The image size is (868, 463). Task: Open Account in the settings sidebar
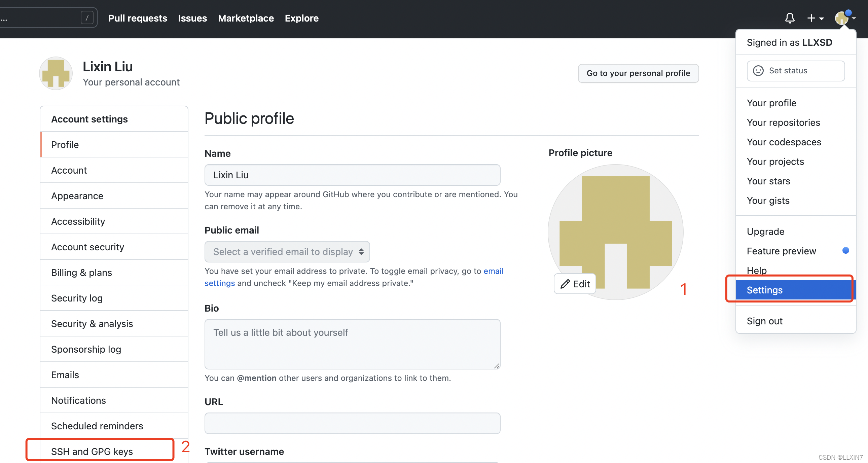(114, 170)
